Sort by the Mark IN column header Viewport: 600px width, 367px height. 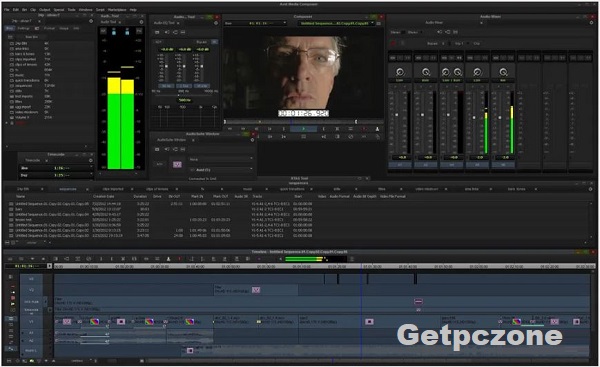point(197,197)
